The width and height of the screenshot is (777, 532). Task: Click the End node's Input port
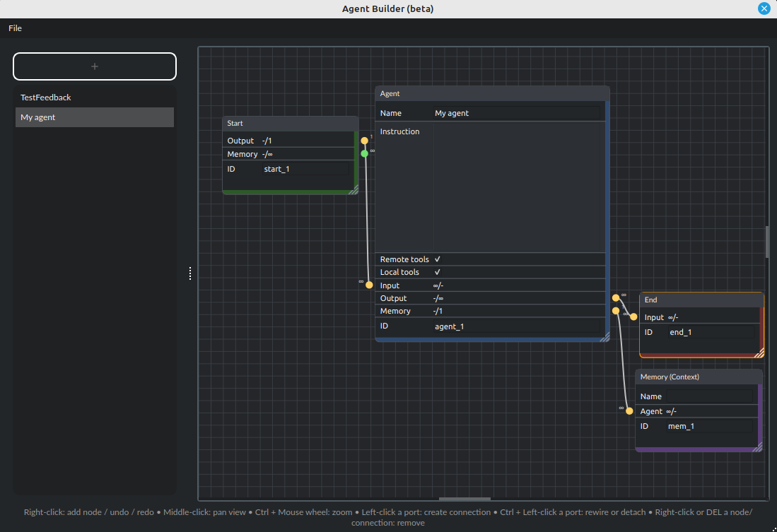point(633,317)
